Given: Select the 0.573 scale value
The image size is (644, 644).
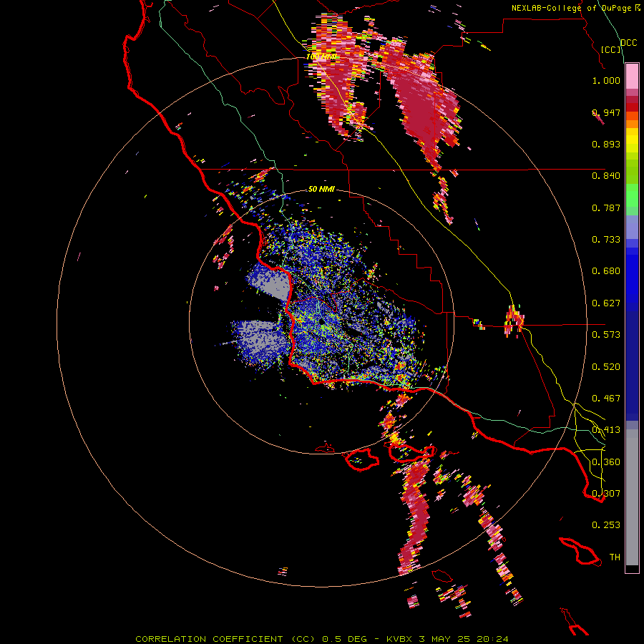Looking at the screenshot, I should click(606, 335).
